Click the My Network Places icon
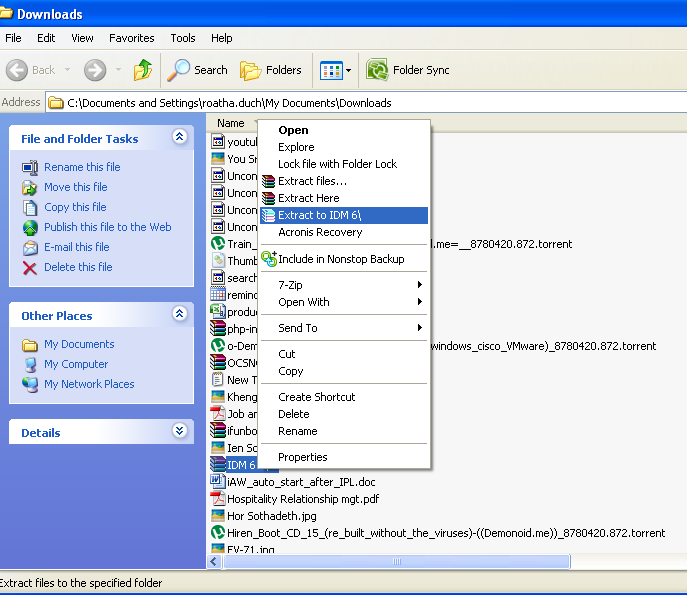 click(x=30, y=384)
